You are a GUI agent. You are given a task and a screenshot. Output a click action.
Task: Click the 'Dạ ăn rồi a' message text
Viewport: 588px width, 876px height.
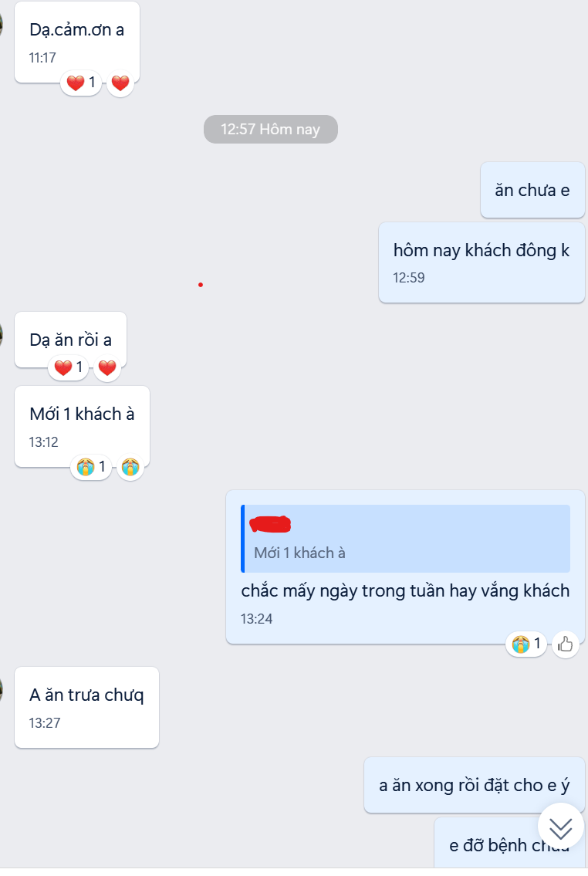[71, 340]
